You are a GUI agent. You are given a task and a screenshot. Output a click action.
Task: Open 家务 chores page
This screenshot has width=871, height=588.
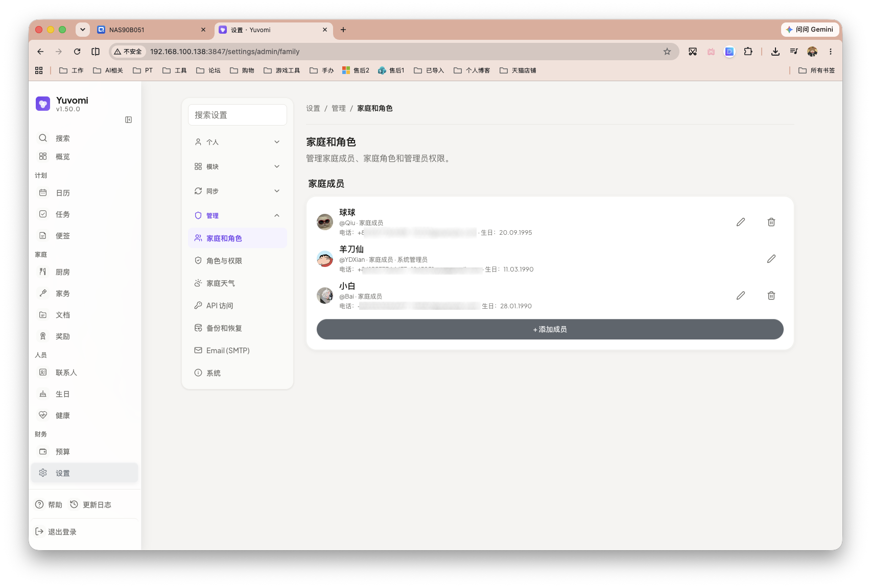pos(85,293)
